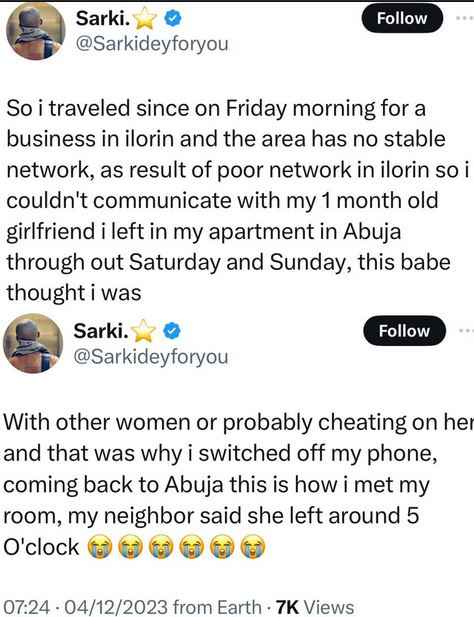
Task: Click the star emoji beside first Sarki name
Action: tap(146, 20)
